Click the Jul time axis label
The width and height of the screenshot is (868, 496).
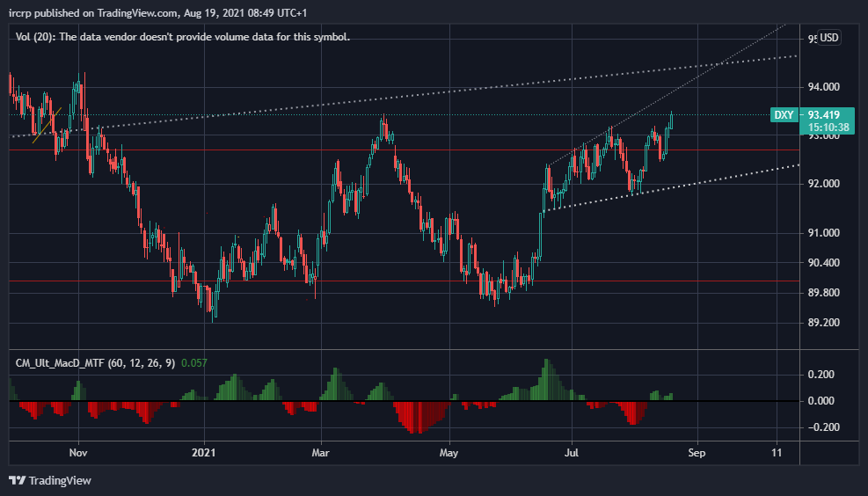click(x=572, y=453)
